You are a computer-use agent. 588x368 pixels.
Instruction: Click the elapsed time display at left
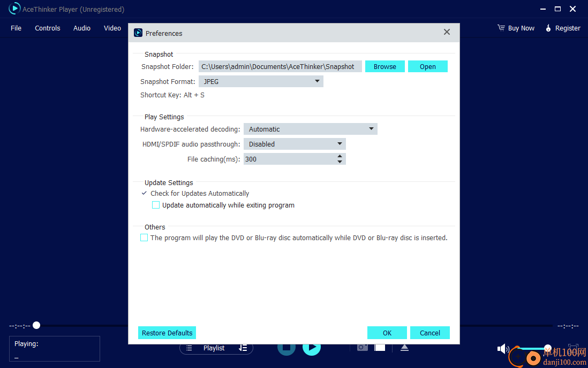click(x=19, y=326)
